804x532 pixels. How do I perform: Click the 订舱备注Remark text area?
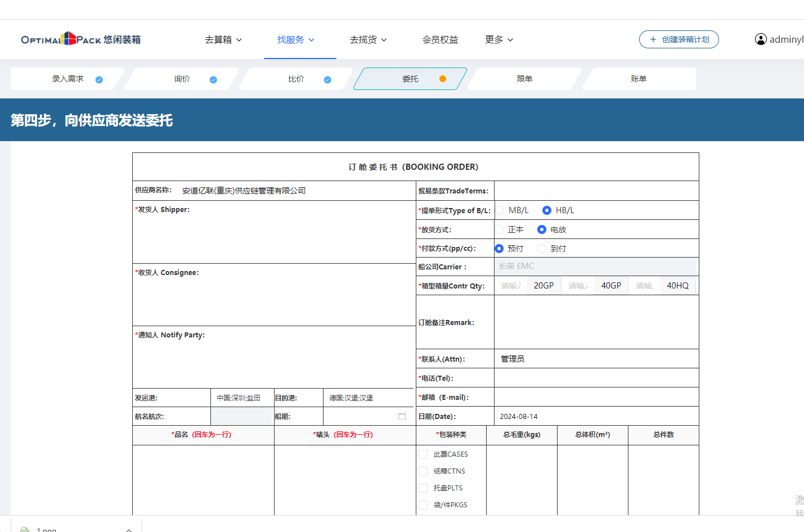pos(596,322)
